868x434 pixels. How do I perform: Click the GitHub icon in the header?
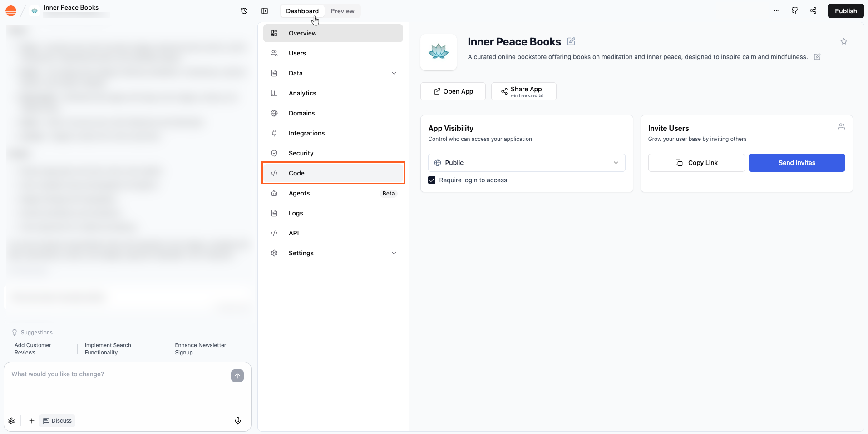(x=794, y=10)
